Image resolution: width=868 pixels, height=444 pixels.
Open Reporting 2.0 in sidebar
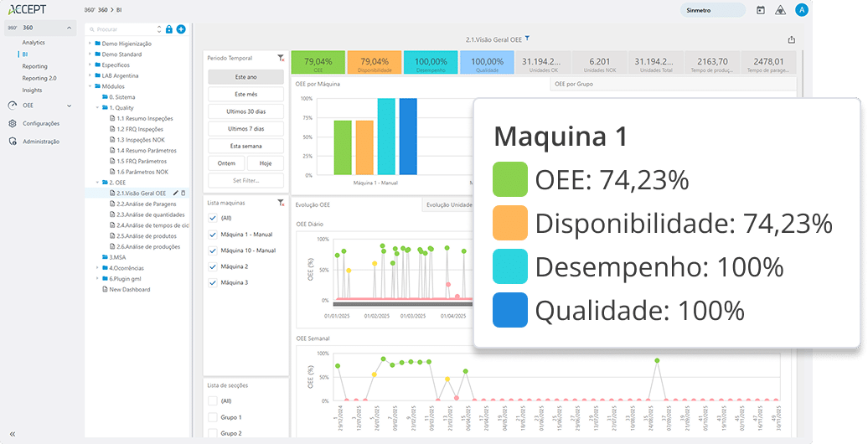(x=39, y=78)
